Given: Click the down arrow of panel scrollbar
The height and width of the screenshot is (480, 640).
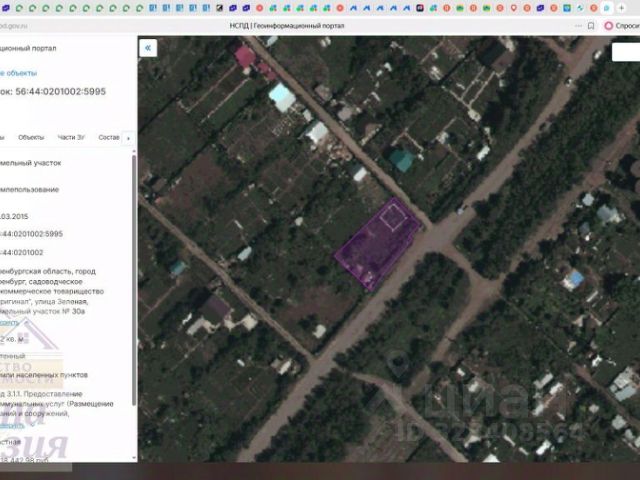Looking at the screenshot, I should pyautogui.click(x=134, y=458).
